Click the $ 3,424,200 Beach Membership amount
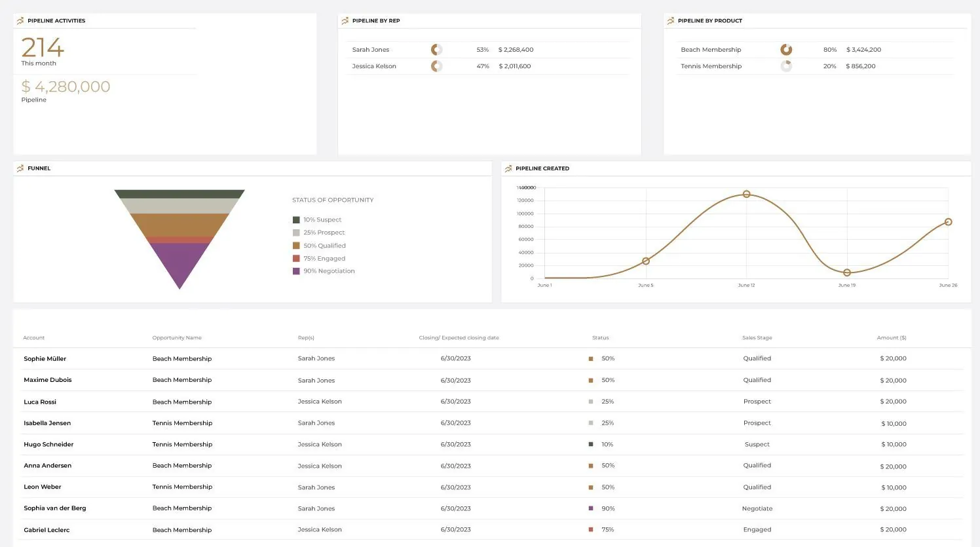The height and width of the screenshot is (547, 980). point(863,50)
